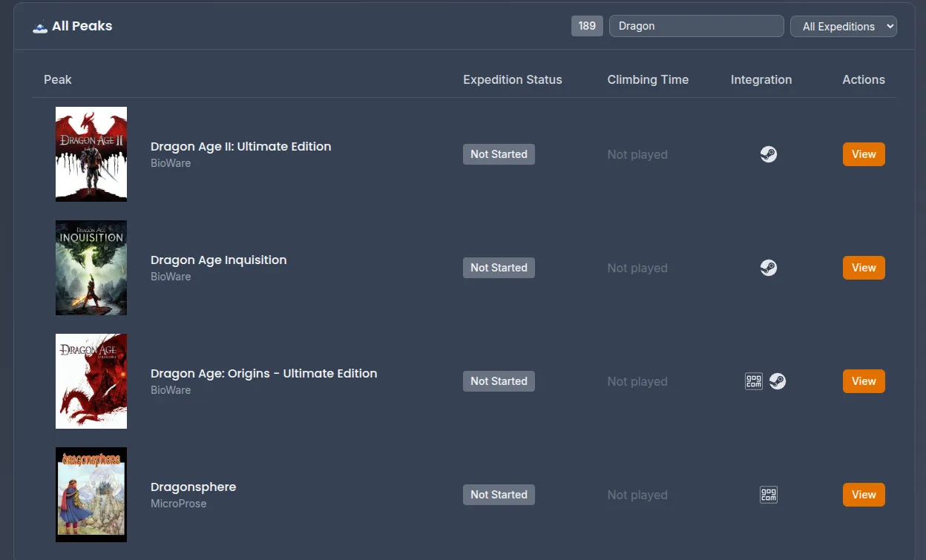
Task: Click the GOG icon for Dragon Age: Origins
Action: tap(754, 381)
